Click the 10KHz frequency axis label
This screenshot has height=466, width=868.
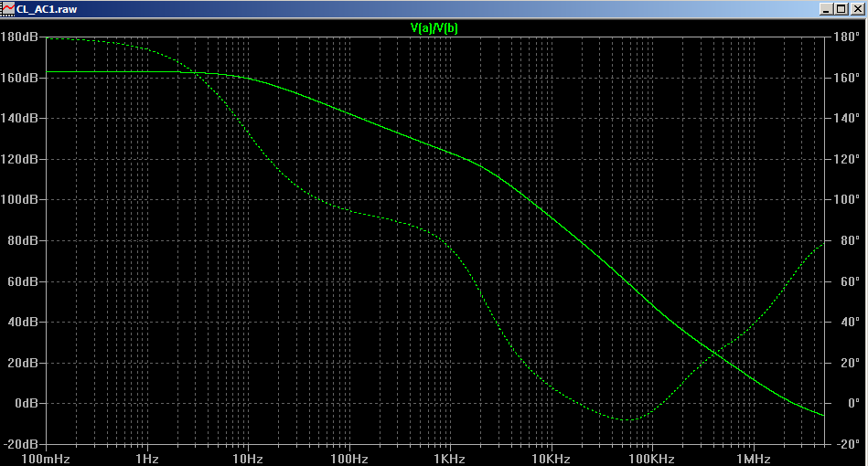point(551,459)
